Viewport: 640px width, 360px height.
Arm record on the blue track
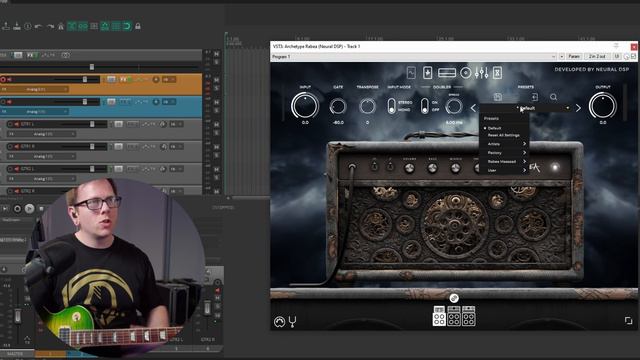click(3, 102)
